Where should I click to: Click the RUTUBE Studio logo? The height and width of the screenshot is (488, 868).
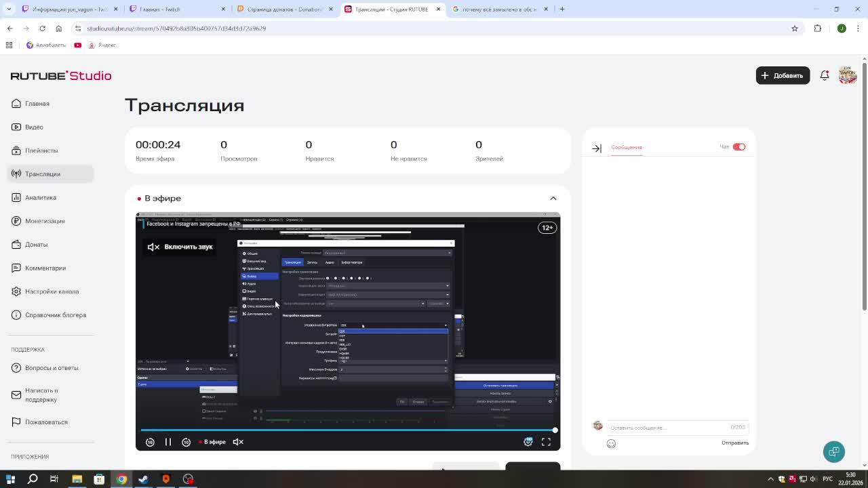coord(61,75)
